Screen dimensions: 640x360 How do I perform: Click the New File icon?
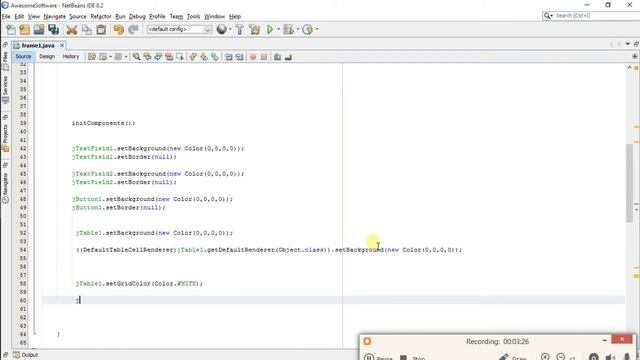[x=11, y=29]
